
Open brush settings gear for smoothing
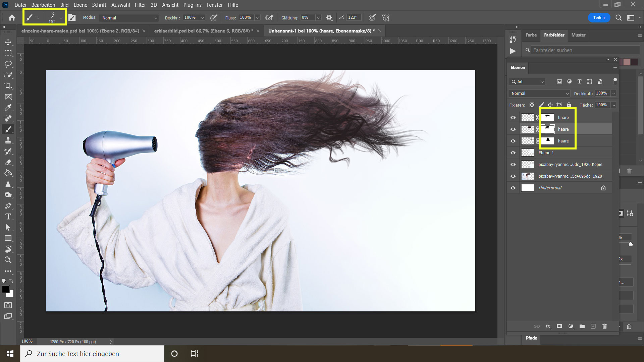click(329, 18)
